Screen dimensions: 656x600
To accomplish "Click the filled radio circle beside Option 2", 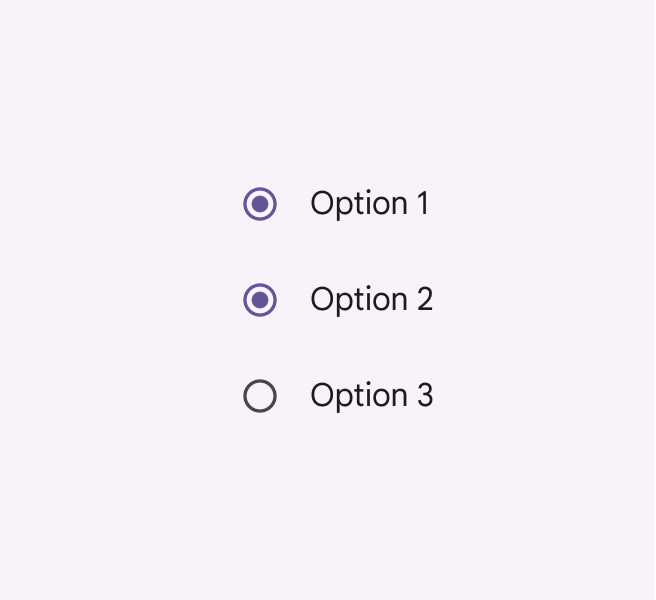I will pyautogui.click(x=260, y=300).
